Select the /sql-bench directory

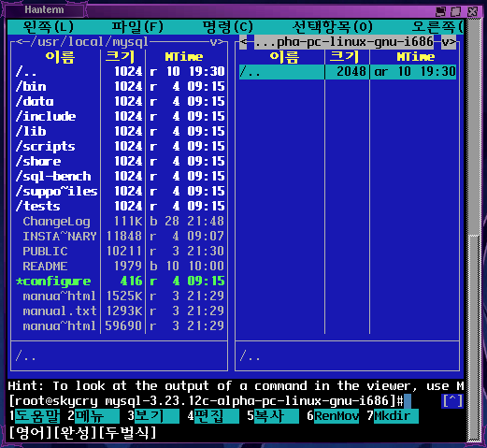coord(120,177)
